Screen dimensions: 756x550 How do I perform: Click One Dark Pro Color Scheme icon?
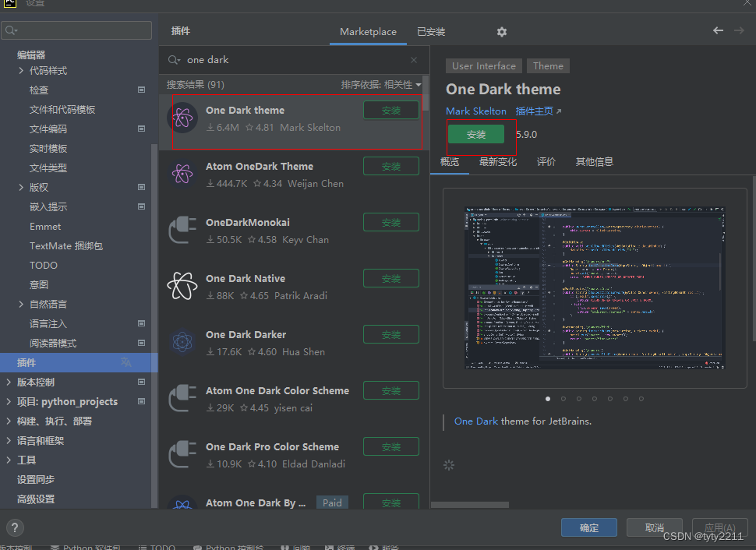tap(182, 454)
